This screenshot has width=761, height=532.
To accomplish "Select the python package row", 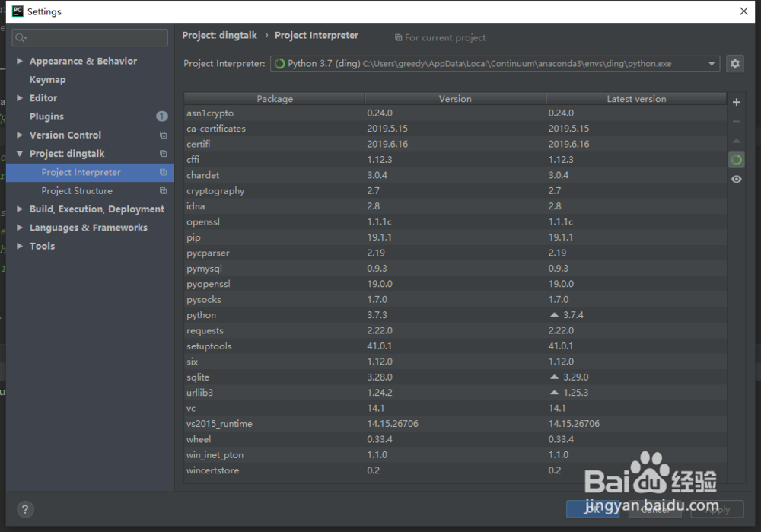I will (455, 315).
